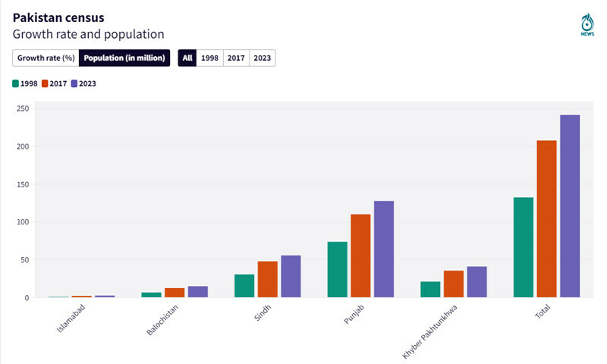Click the Total 1998 green bar
Screen dimensions: 607x364
524,247
